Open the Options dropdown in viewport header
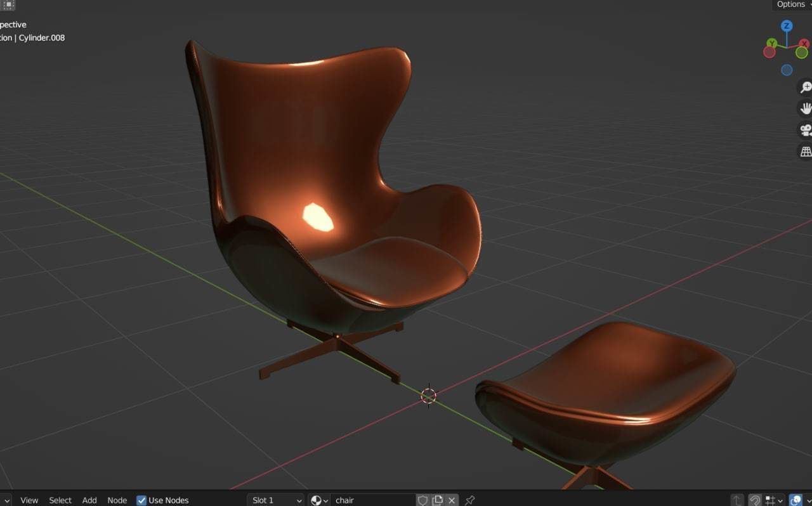Image resolution: width=812 pixels, height=506 pixels. (793, 4)
